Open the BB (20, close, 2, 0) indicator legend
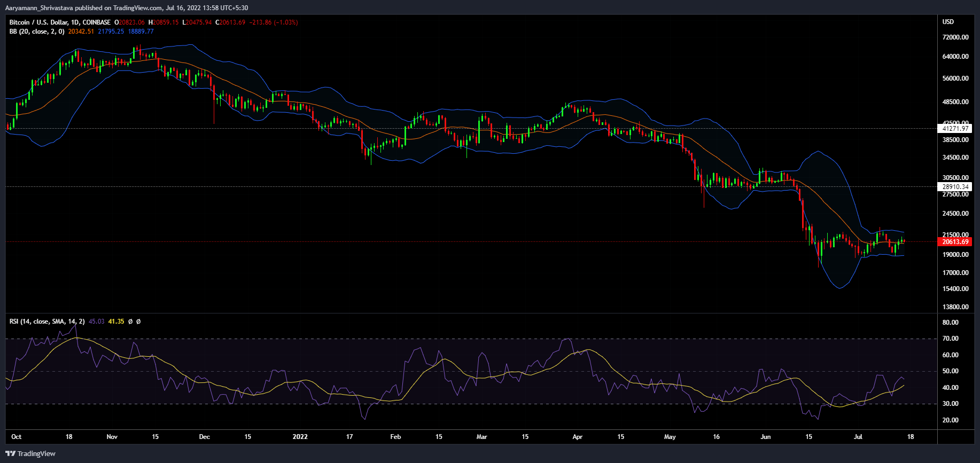 coord(37,32)
